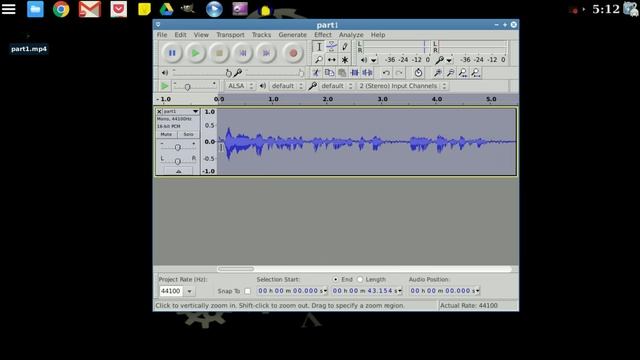This screenshot has height=360, width=640.
Task: Select the Zoom (magnifier) tool
Action: (x=319, y=60)
